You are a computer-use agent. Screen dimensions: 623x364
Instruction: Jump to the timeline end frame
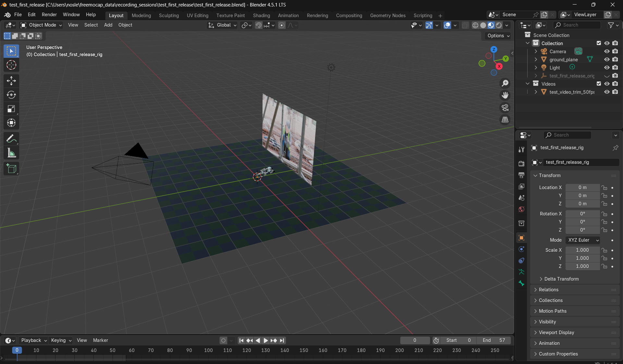[x=282, y=340]
